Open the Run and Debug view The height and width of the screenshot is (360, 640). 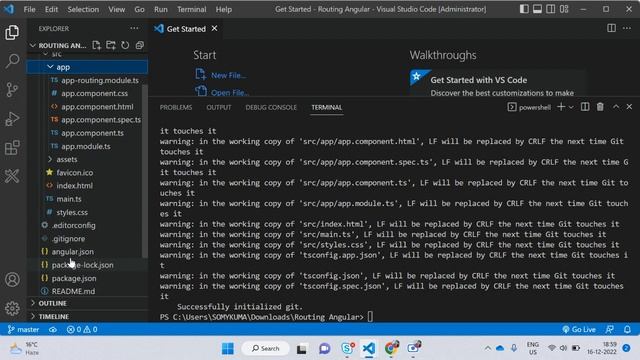click(12, 119)
